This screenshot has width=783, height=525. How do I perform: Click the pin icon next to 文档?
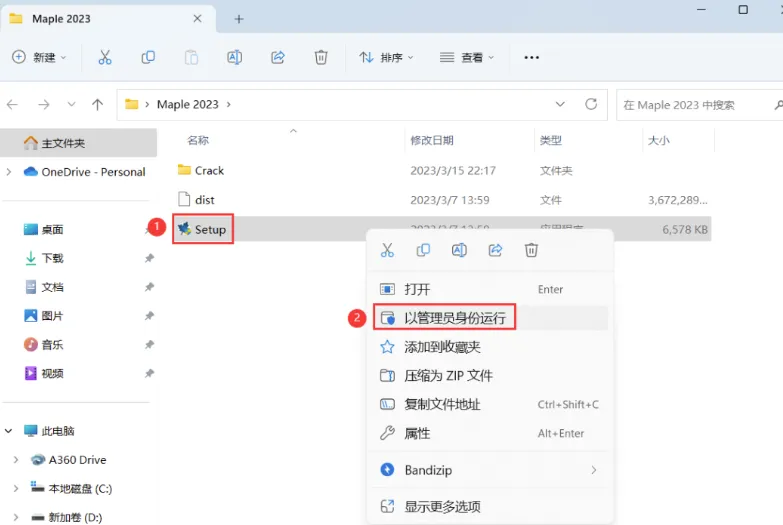tap(149, 287)
